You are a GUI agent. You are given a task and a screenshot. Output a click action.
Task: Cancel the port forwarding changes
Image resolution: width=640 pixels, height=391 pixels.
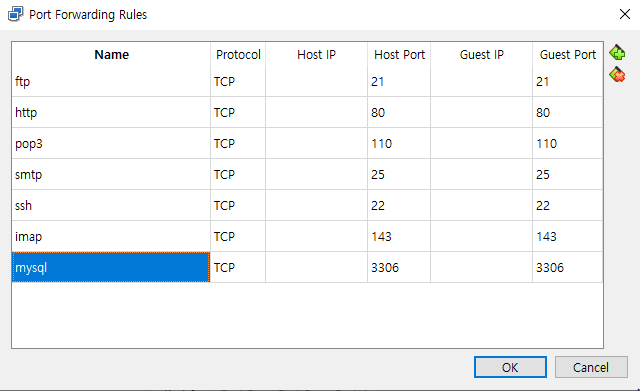(591, 367)
